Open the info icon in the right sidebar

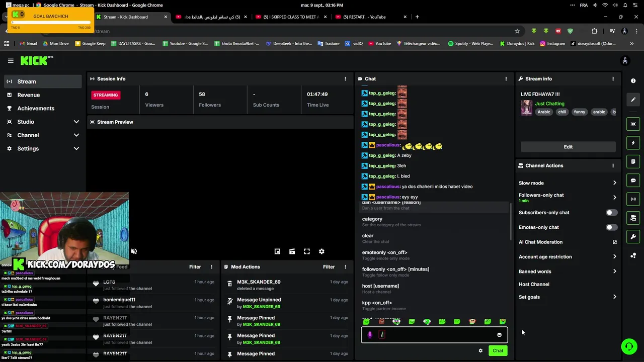(x=633, y=81)
